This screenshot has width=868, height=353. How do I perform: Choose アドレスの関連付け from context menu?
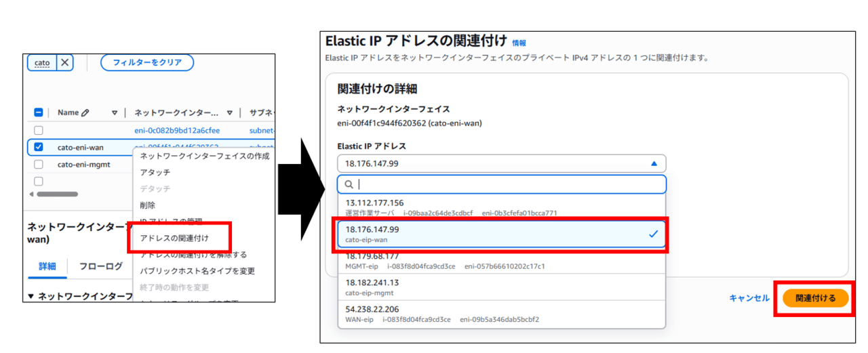[174, 238]
